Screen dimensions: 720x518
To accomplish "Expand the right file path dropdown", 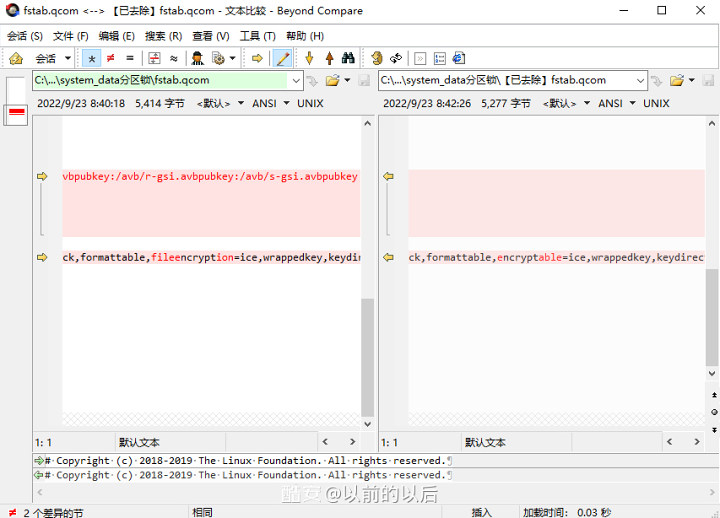I will [641, 80].
